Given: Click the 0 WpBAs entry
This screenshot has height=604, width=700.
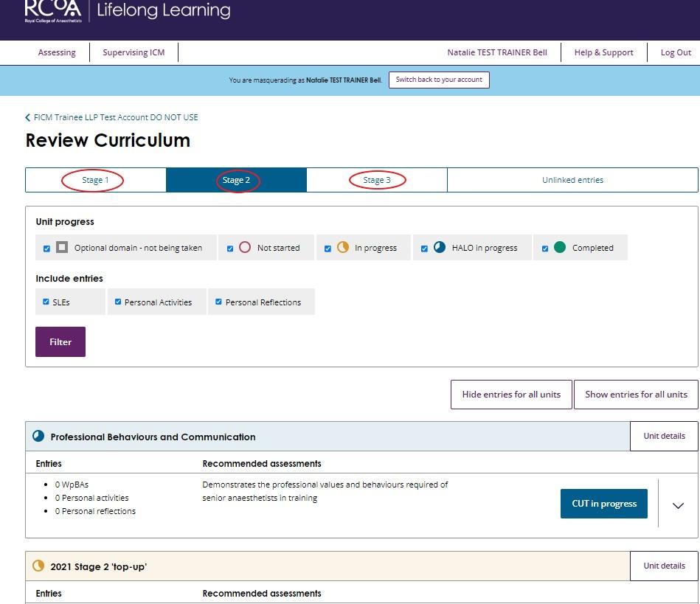Looking at the screenshot, I should click(x=72, y=485).
